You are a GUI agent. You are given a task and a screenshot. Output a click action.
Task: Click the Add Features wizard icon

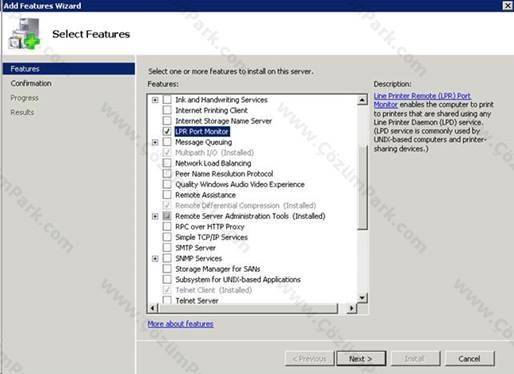(x=24, y=34)
